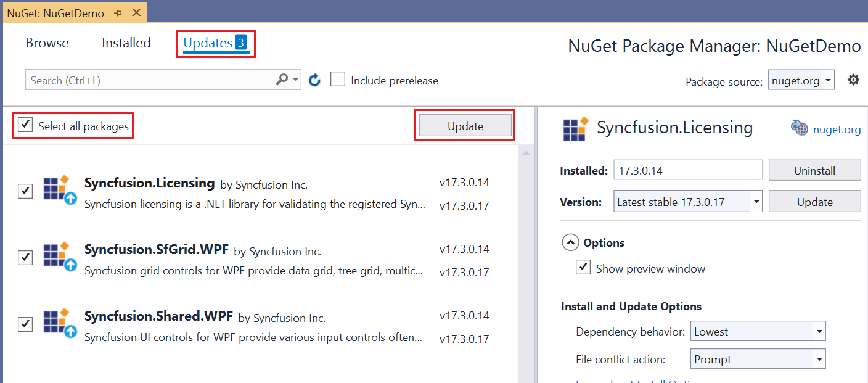Click the search magnifier icon
868x383 pixels.
coord(282,80)
